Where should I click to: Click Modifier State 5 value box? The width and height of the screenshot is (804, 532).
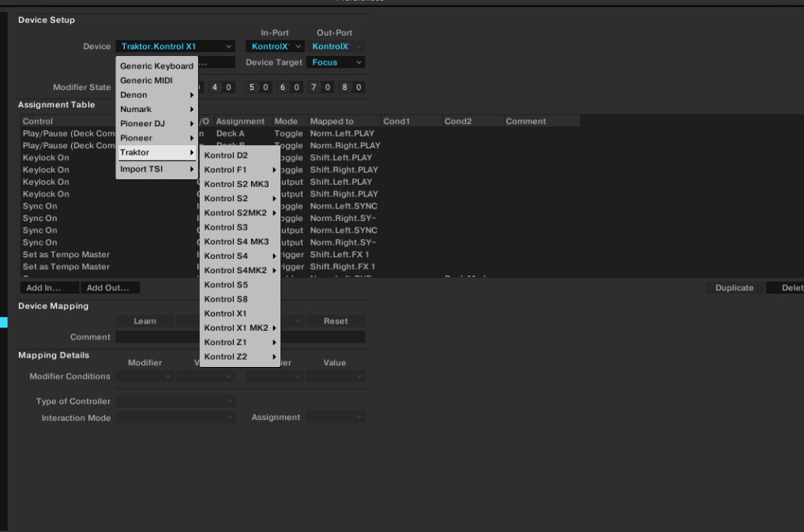(265, 87)
